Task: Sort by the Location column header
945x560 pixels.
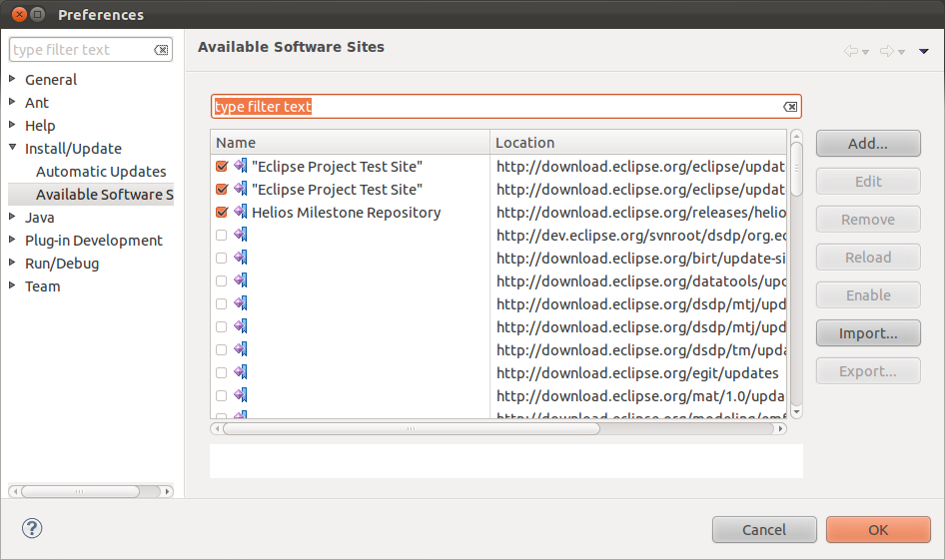Action: [638, 142]
